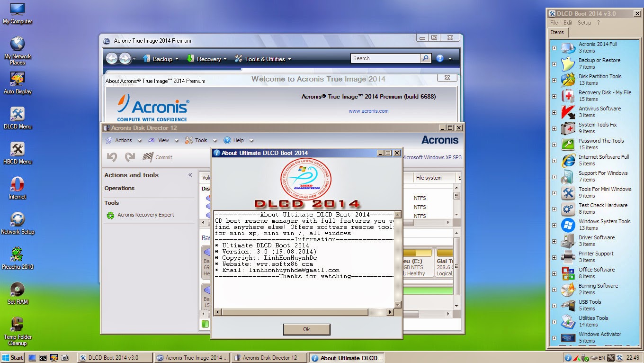Click the blue help icon in True Image
This screenshot has height=363, width=644.
pyautogui.click(x=440, y=58)
